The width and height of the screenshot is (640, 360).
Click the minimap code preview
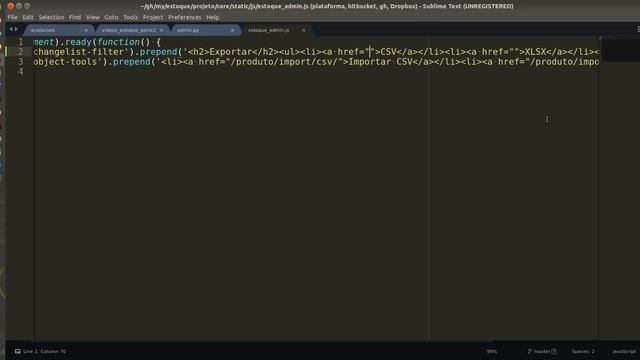620,49
